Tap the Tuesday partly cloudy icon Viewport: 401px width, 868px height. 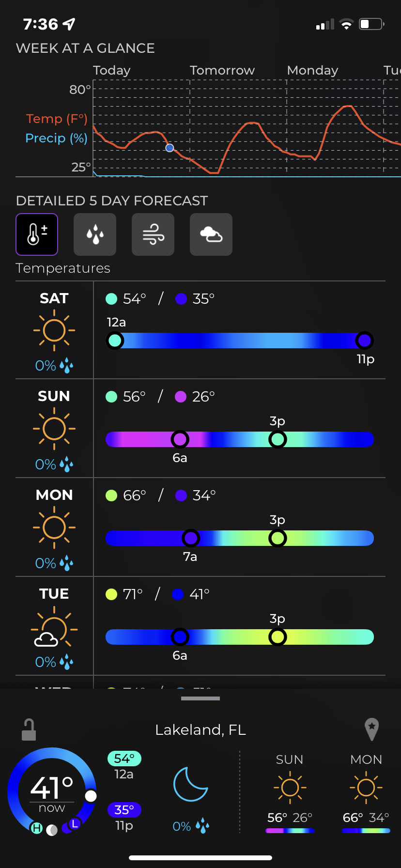point(54,629)
